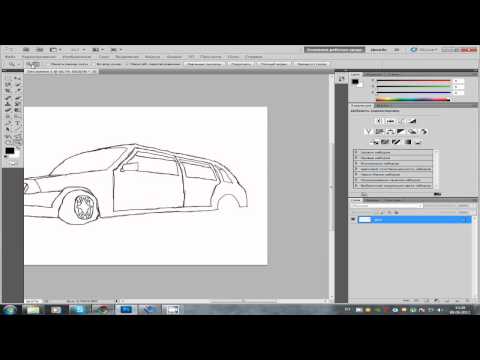Select the Quick Selection tool

[18, 84]
